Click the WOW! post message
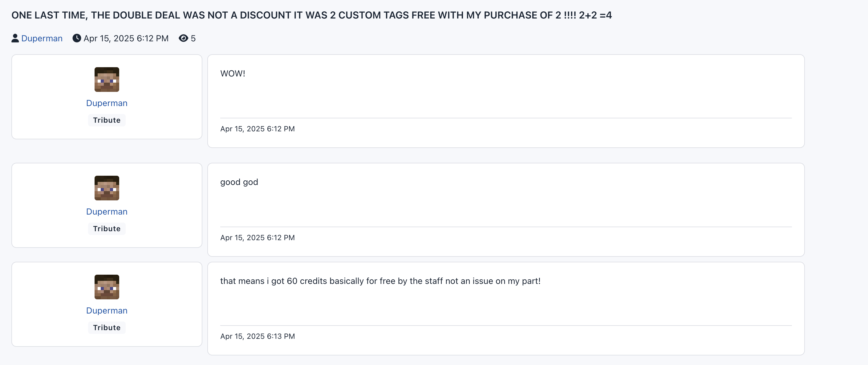This screenshot has height=365, width=868. tap(233, 74)
